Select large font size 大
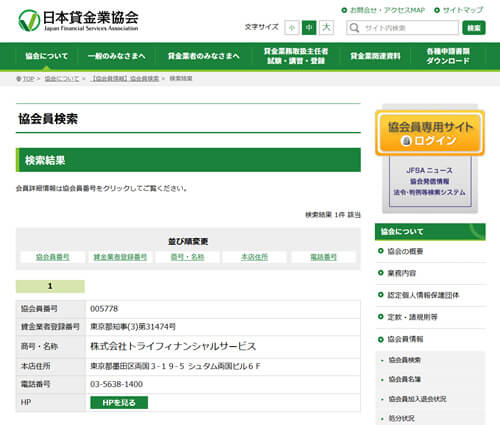Image resolution: width=500 pixels, height=425 pixels. point(326,28)
